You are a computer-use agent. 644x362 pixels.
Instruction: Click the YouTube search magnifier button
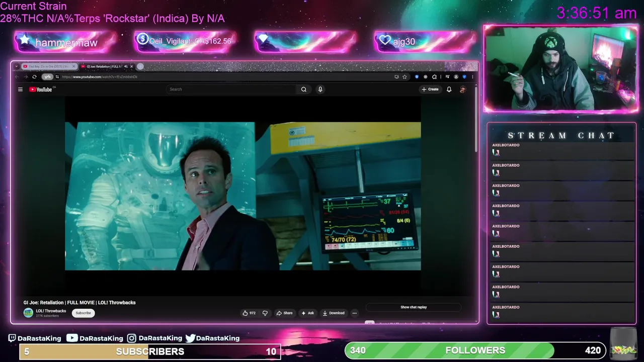tap(304, 89)
